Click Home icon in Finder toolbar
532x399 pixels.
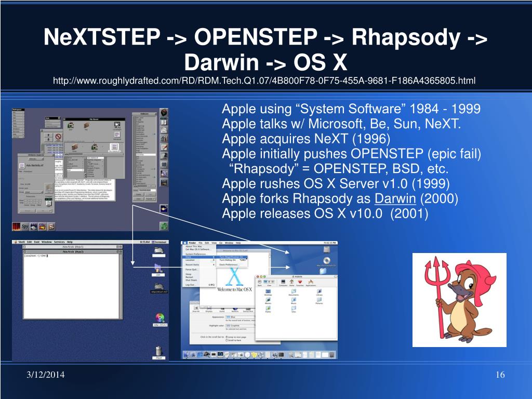coord(291,283)
